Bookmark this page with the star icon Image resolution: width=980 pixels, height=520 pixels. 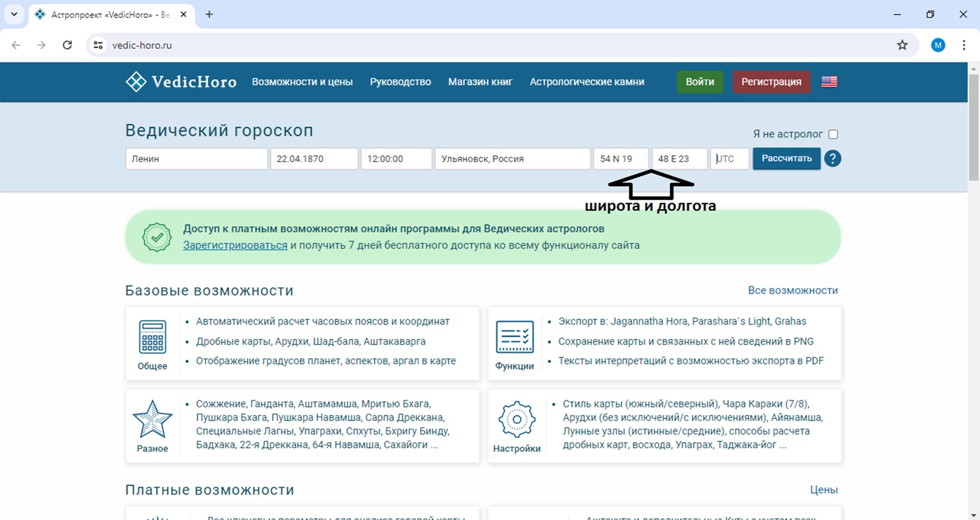[x=902, y=45]
